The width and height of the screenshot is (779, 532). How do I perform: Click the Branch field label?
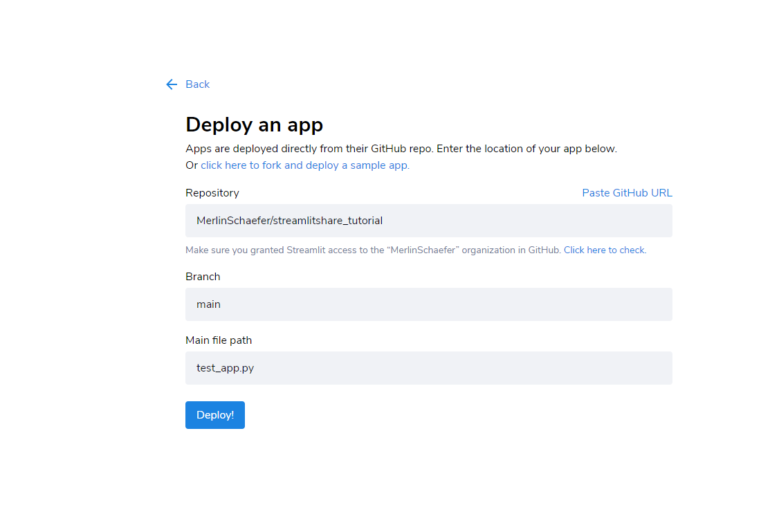pos(203,277)
